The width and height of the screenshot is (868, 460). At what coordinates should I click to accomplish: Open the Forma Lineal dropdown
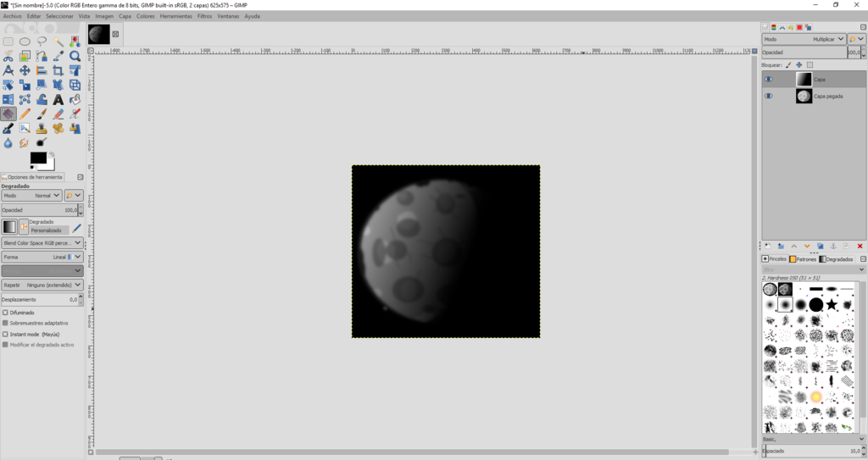coord(42,257)
